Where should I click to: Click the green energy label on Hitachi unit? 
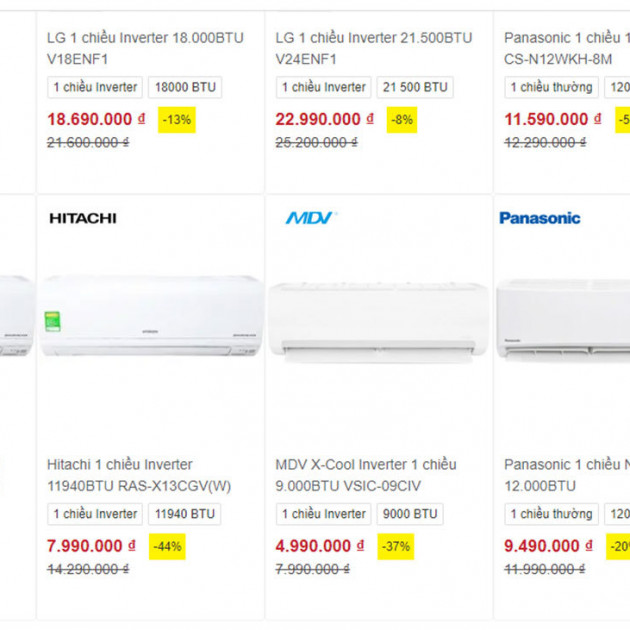click(x=52, y=321)
